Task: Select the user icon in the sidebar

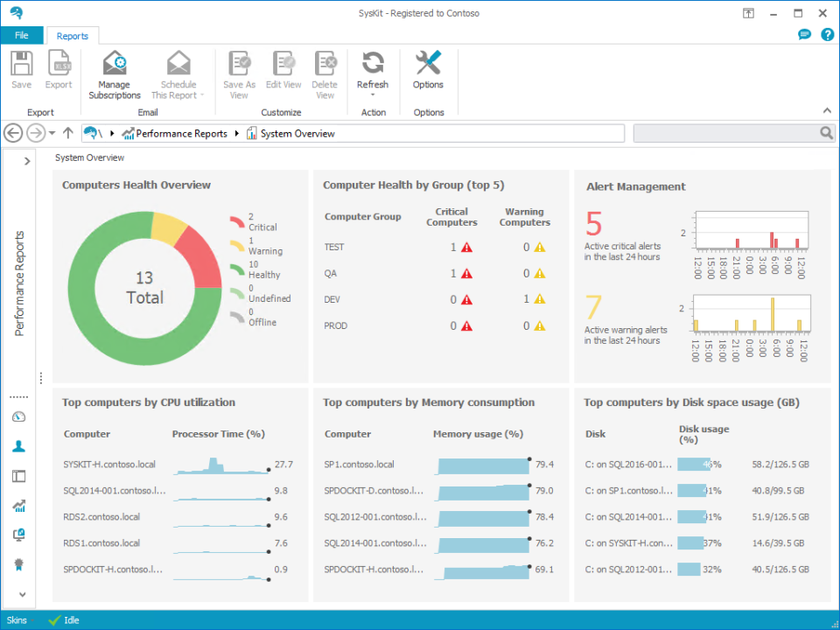Action: [18, 446]
